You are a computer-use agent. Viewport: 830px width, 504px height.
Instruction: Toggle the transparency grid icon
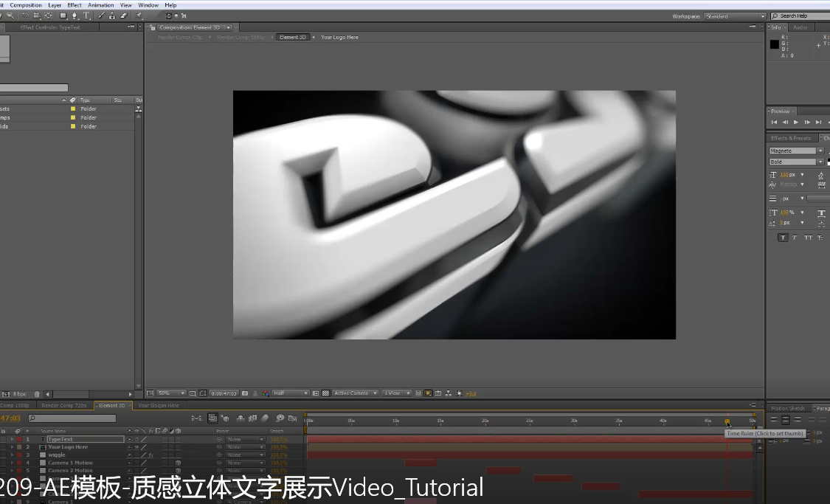click(325, 393)
